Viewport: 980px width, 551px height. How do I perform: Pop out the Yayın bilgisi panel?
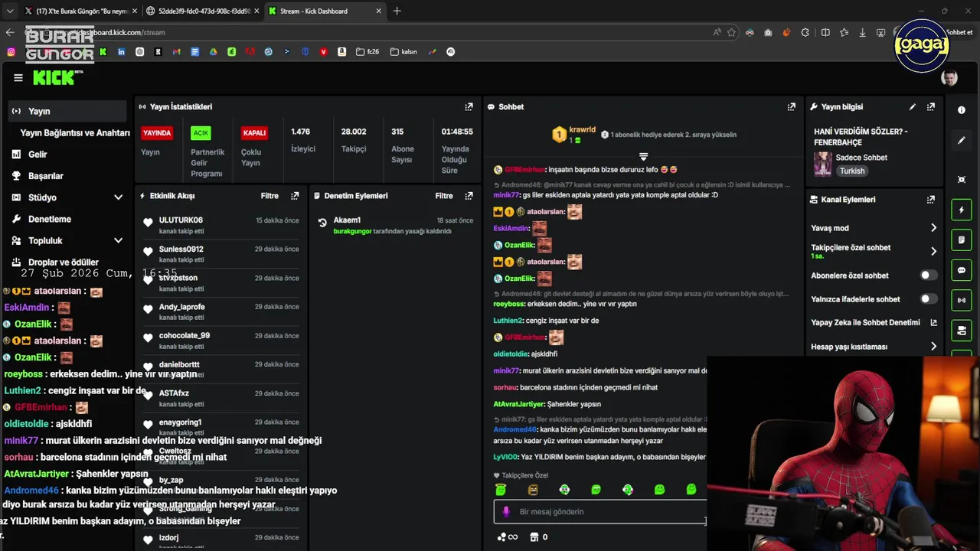[931, 107]
